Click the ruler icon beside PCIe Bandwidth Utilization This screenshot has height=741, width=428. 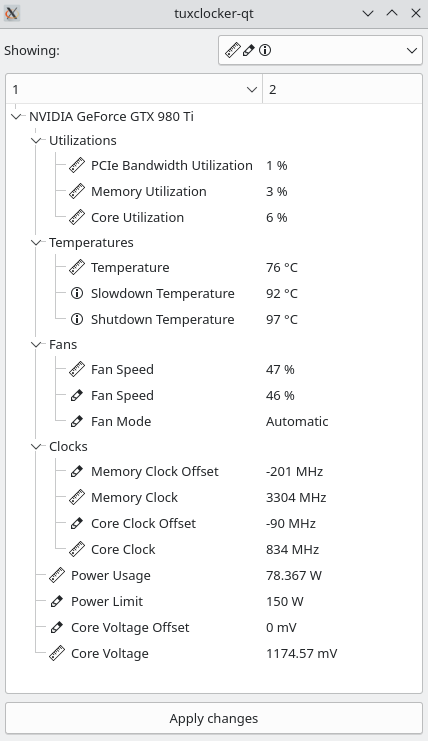pos(77,165)
